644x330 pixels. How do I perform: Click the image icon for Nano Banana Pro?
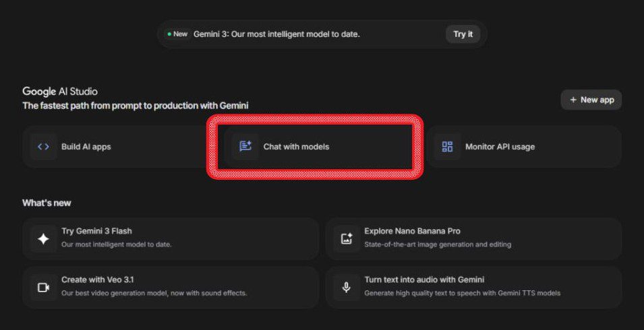(x=347, y=238)
